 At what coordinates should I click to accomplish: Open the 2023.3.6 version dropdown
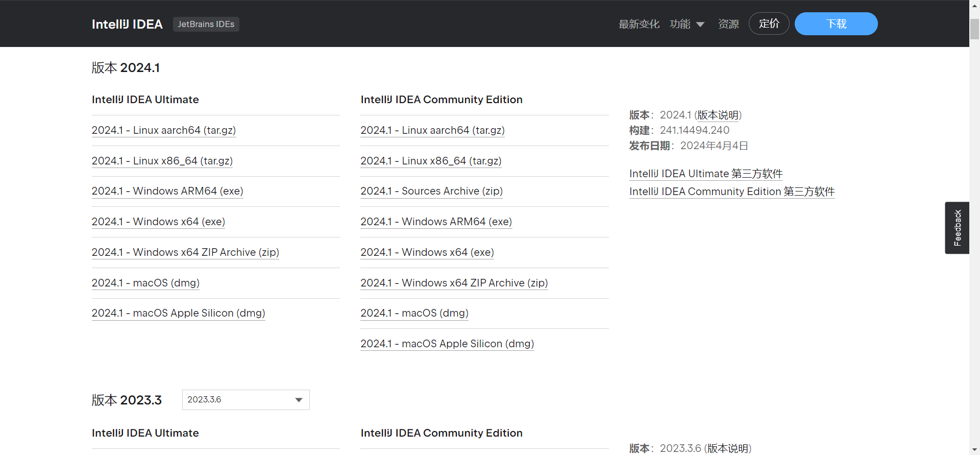pyautogui.click(x=246, y=400)
